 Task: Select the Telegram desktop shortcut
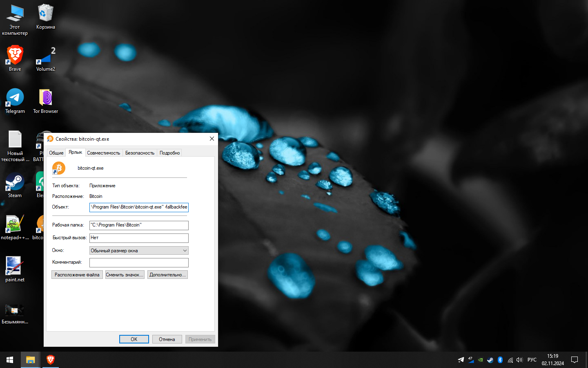pyautogui.click(x=15, y=101)
